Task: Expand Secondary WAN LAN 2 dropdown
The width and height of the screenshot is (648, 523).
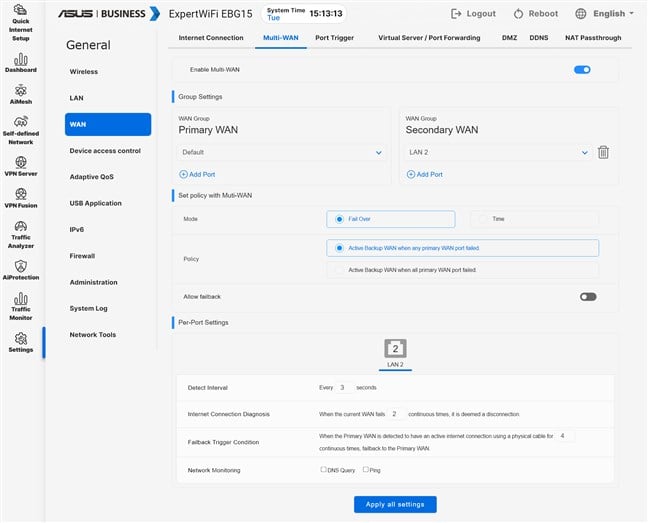Action: pos(498,152)
